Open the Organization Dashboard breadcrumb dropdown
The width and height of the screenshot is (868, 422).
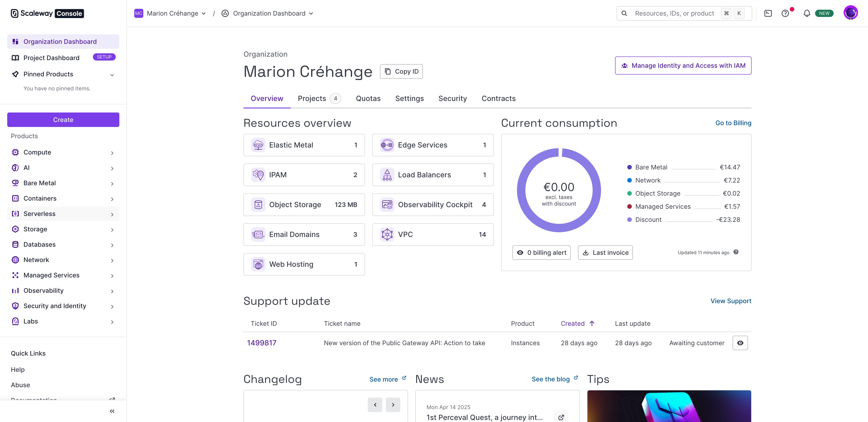click(268, 14)
